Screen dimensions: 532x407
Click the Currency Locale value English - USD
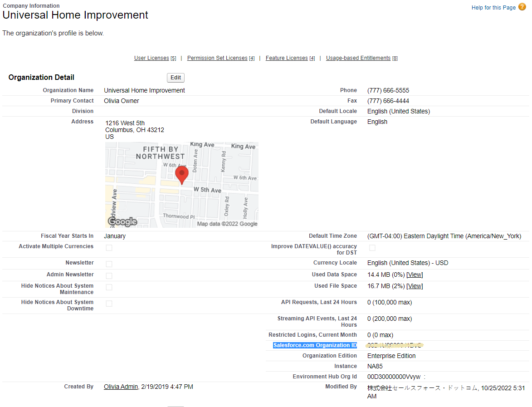408,263
